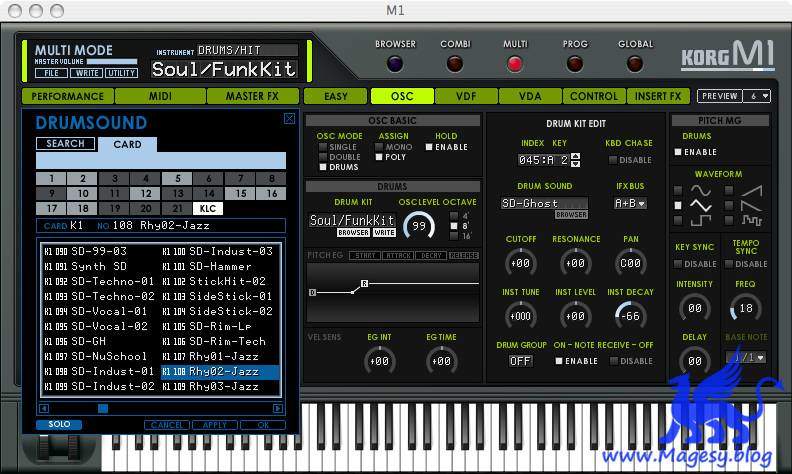Screen dimensions: 792x474
Task: Open the BASE NOTE dropdown
Action: coord(746,357)
